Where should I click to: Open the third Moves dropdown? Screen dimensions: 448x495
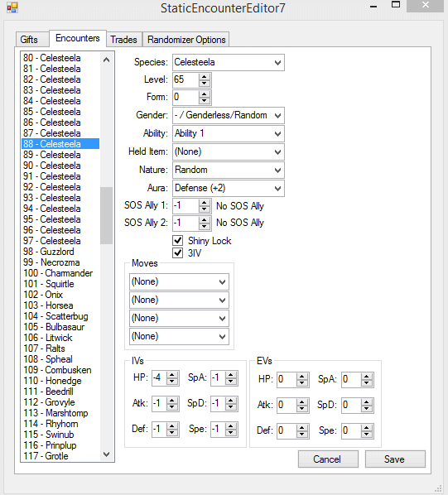click(x=222, y=318)
